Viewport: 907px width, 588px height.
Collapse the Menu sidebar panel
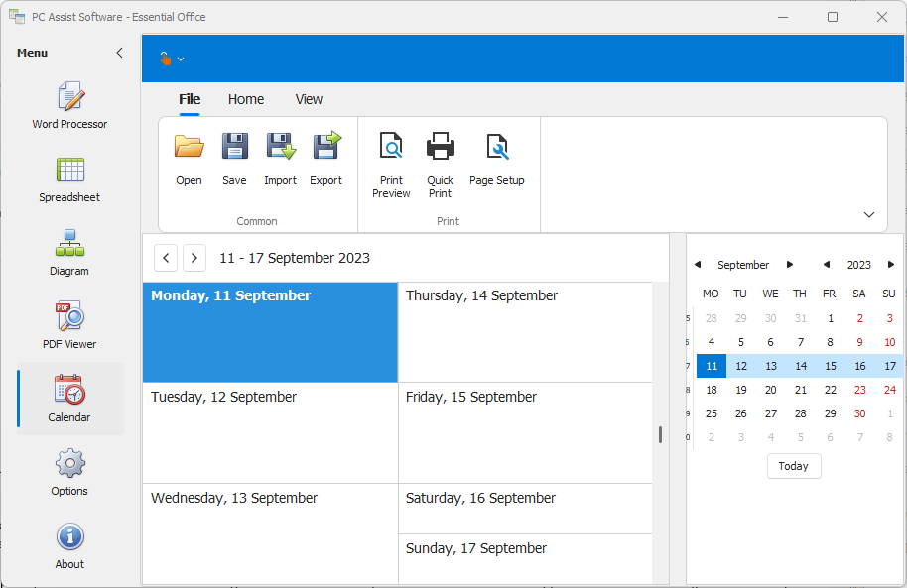click(120, 53)
